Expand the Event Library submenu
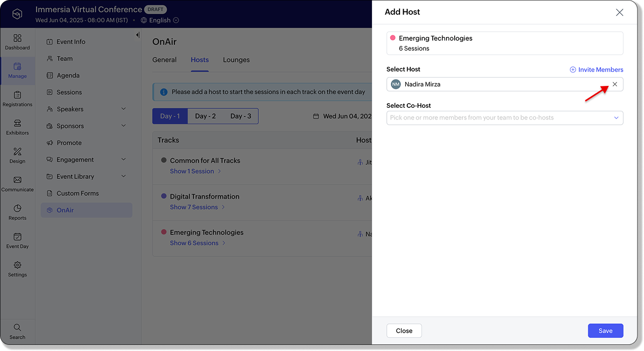 click(123, 176)
